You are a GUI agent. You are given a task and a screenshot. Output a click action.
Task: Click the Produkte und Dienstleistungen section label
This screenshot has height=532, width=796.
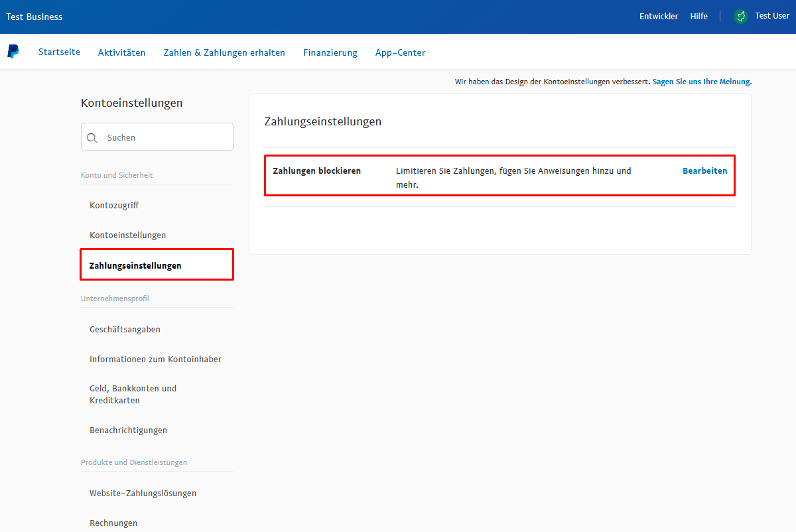[134, 462]
